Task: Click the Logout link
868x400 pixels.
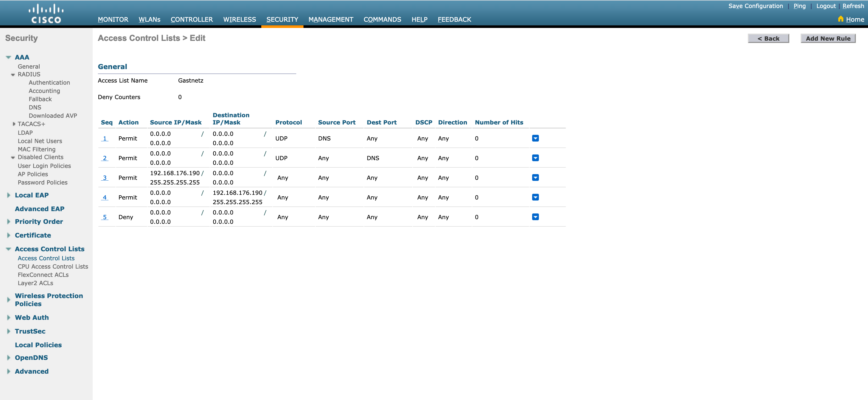Action: (x=826, y=6)
